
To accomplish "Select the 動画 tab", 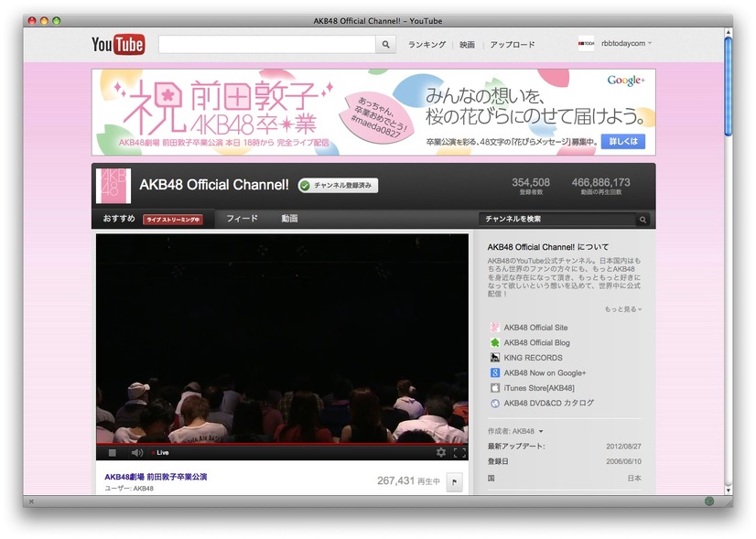I will click(289, 219).
